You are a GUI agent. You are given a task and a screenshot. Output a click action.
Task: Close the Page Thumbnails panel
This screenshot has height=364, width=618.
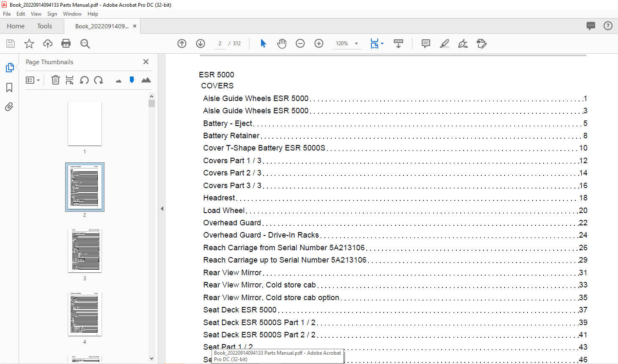146,62
